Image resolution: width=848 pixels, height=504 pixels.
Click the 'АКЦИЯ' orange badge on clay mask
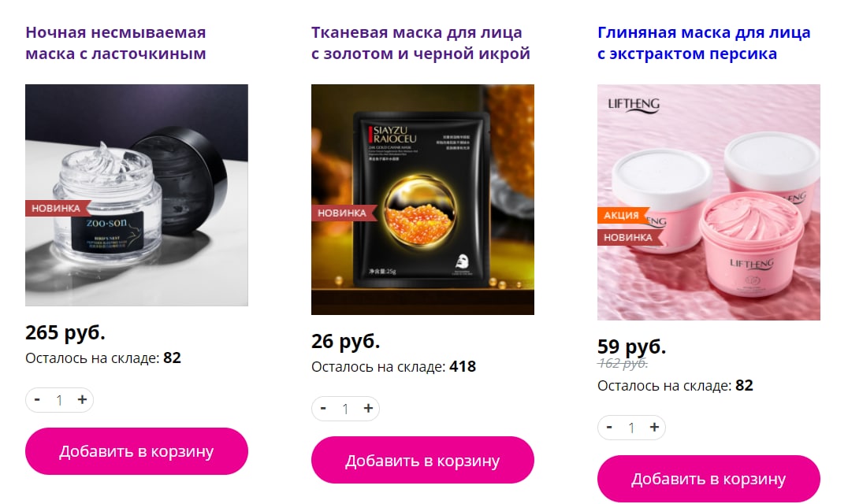[x=622, y=215]
